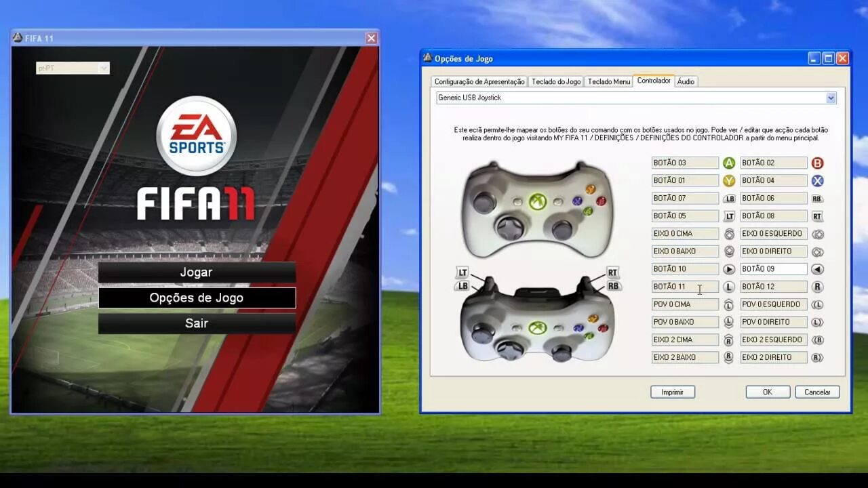Minimize the Opções de Jogo window
This screenshot has height=488, width=868.
click(x=814, y=58)
